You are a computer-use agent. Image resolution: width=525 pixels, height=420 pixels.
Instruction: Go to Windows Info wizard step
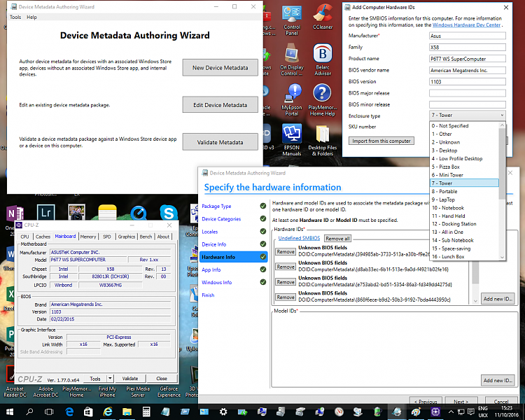(x=216, y=282)
